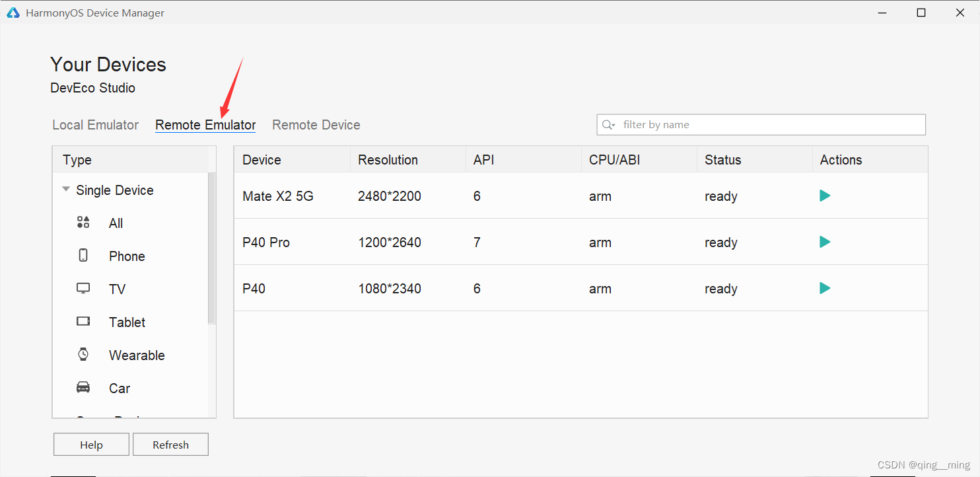Click the HarmonyOS logo in title bar
This screenshot has width=980, height=477.
[13, 13]
